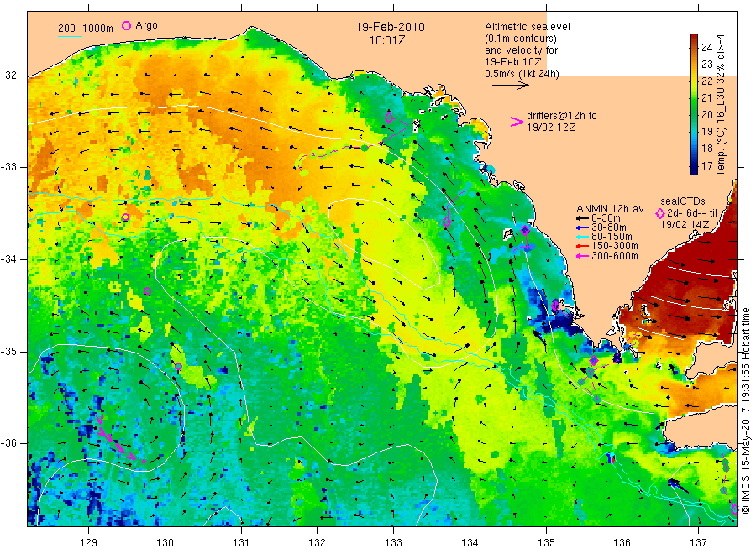This screenshot has width=756, height=554.
Task: Click the '(0.1m contours)' caption line
Action: [x=521, y=39]
